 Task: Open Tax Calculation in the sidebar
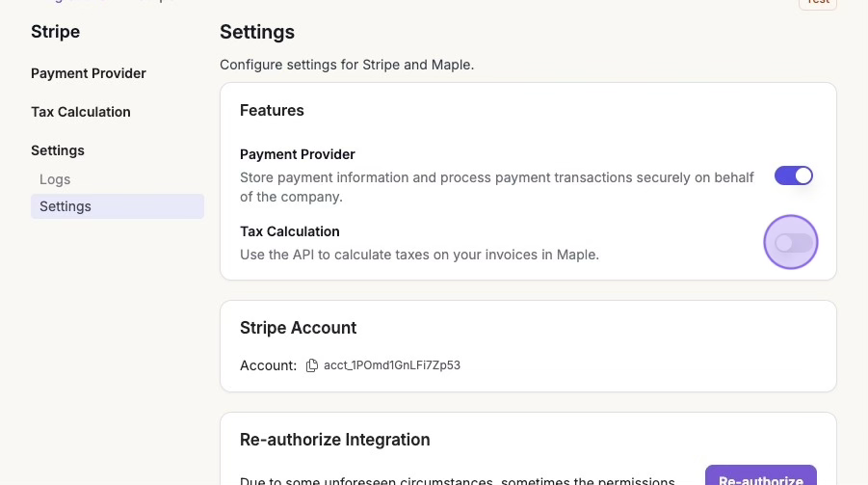(81, 112)
